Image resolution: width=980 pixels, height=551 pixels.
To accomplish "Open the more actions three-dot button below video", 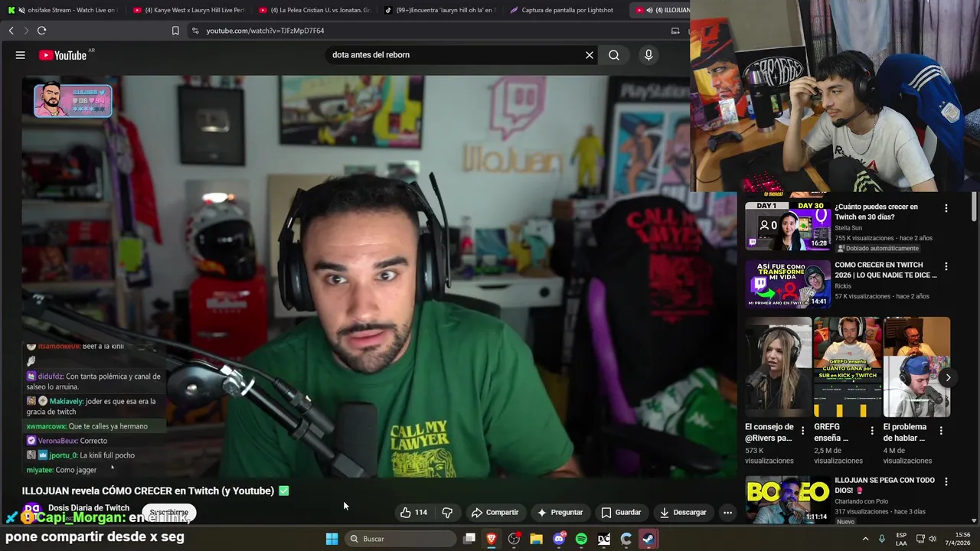I will 728,512.
